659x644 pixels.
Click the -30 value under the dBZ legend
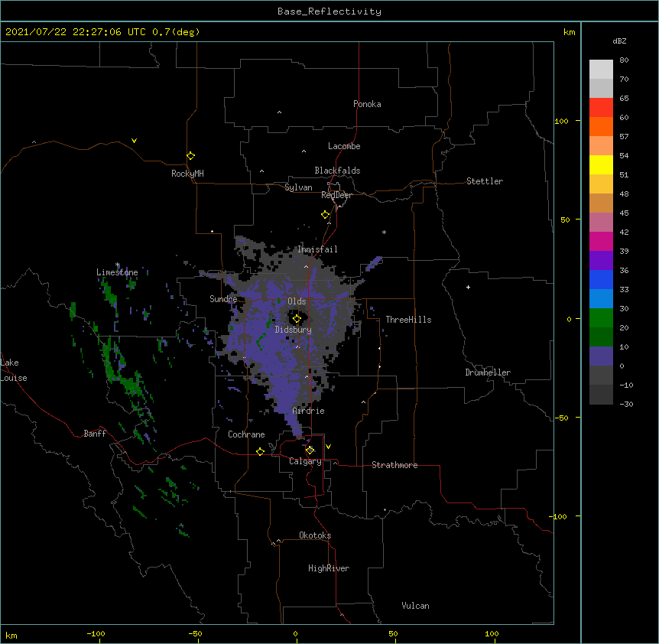(626, 404)
